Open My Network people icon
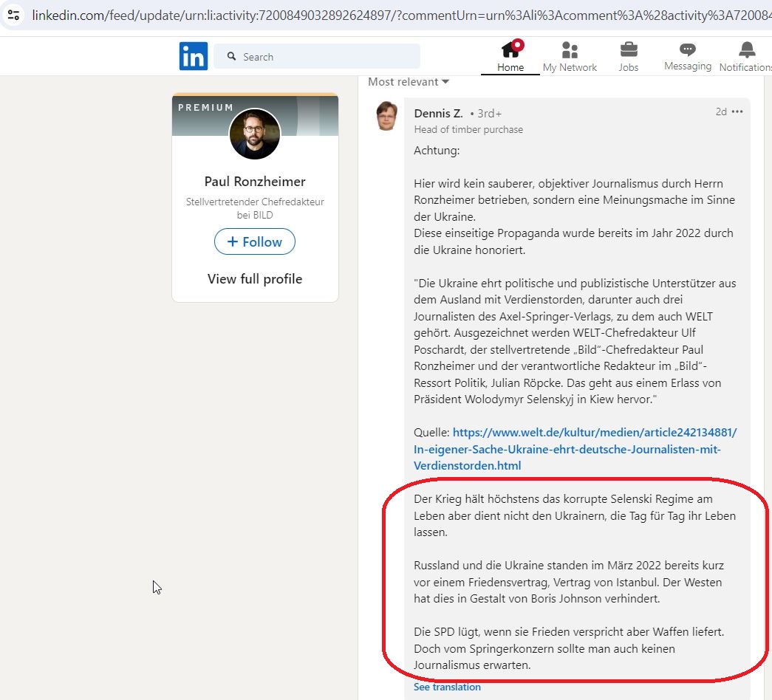772x700 pixels. pyautogui.click(x=570, y=49)
